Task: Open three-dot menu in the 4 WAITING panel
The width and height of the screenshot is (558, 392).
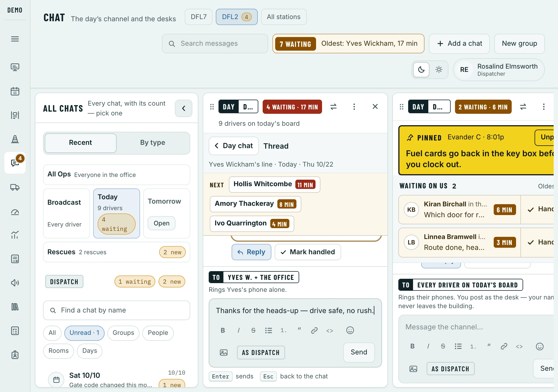Action: tap(354, 107)
